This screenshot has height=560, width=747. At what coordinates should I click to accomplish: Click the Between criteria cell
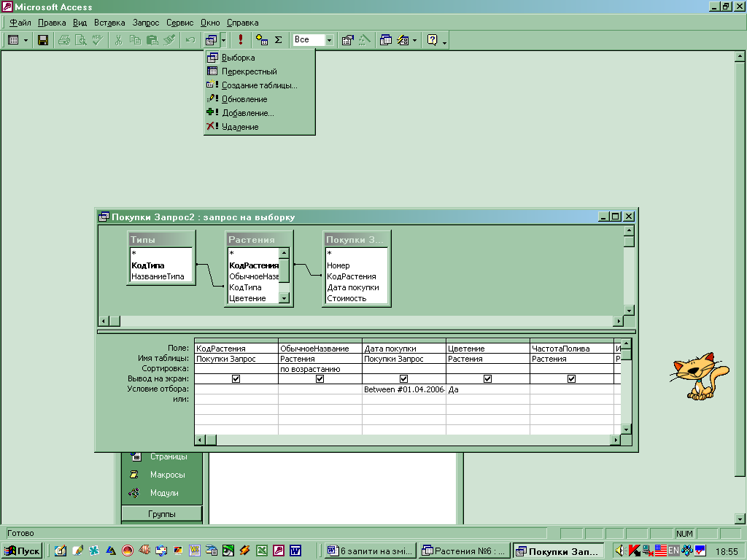point(403,390)
